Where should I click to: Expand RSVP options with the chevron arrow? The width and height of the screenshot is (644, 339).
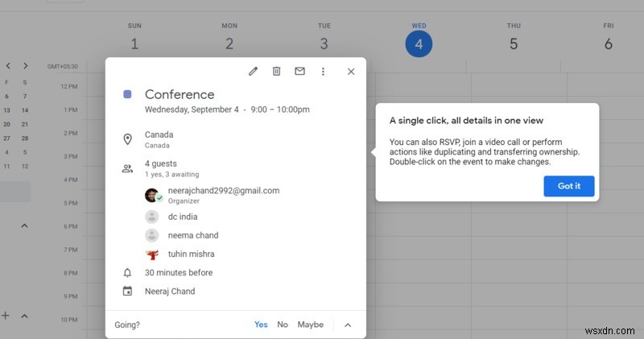[348, 325]
